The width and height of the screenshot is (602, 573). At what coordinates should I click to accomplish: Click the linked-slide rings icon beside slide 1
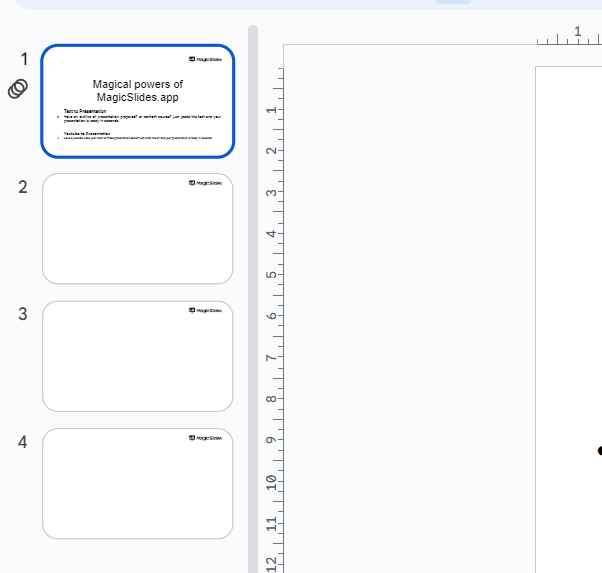[x=18, y=89]
